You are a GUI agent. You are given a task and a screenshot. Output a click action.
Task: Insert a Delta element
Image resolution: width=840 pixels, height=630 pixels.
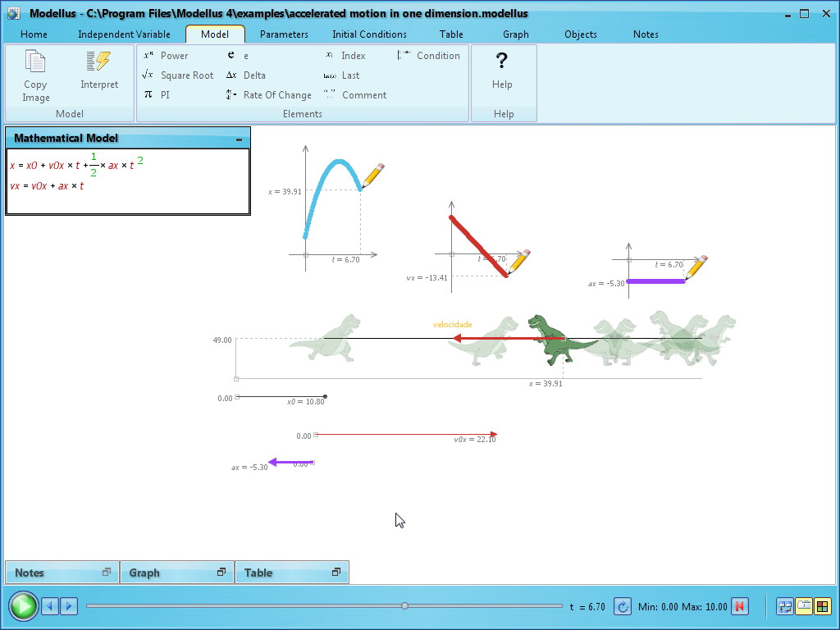[245, 75]
